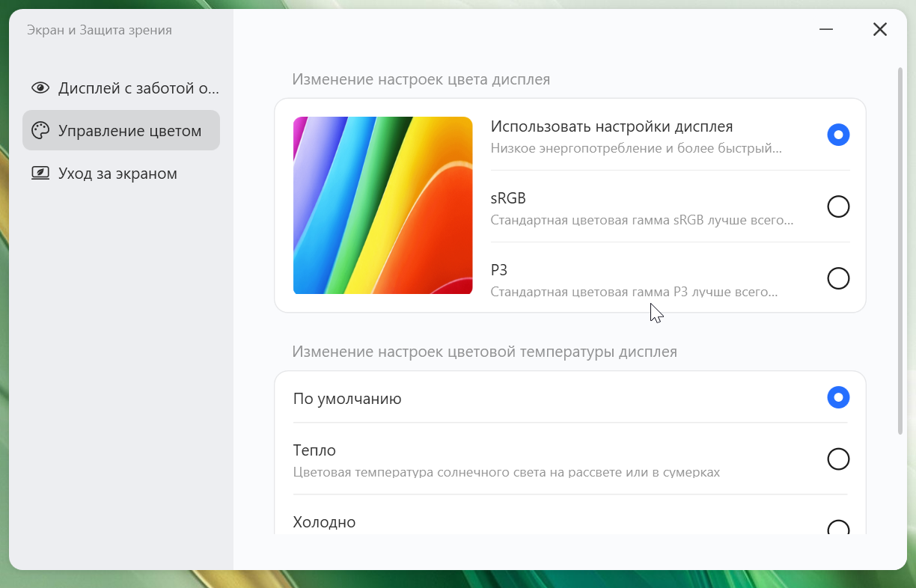Click description Низкое энергопотребление и более быстрый…
This screenshot has height=588, width=916.
point(636,148)
